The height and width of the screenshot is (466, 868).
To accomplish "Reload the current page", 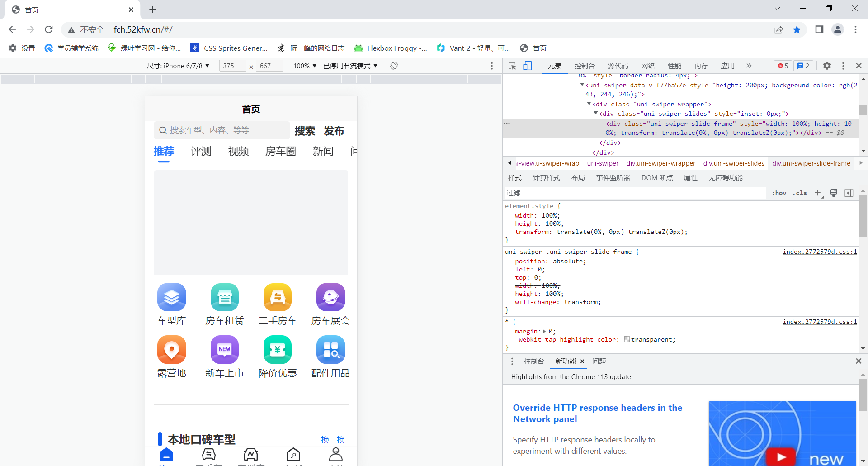I will click(49, 30).
